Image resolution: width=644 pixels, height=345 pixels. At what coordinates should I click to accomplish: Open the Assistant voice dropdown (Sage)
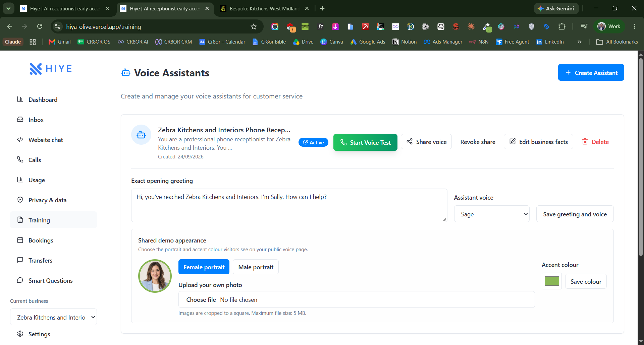pos(492,214)
